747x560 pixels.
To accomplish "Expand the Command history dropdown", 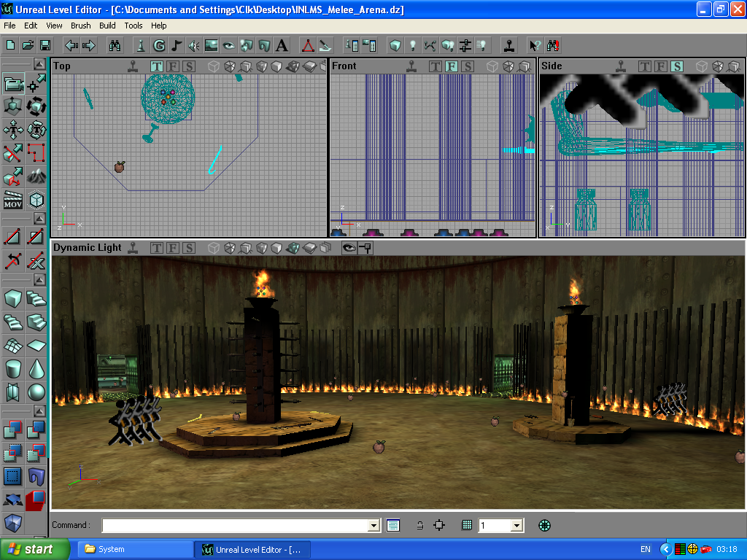I will tap(374, 525).
